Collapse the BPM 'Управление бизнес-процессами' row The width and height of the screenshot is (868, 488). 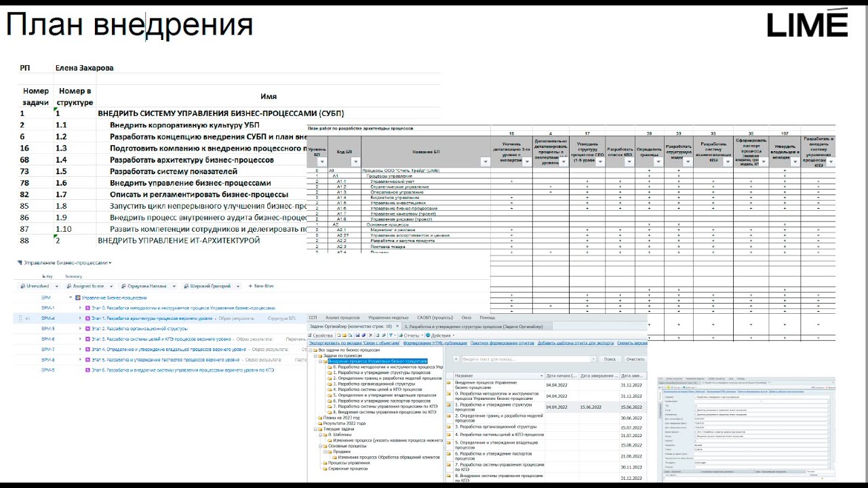coord(70,298)
